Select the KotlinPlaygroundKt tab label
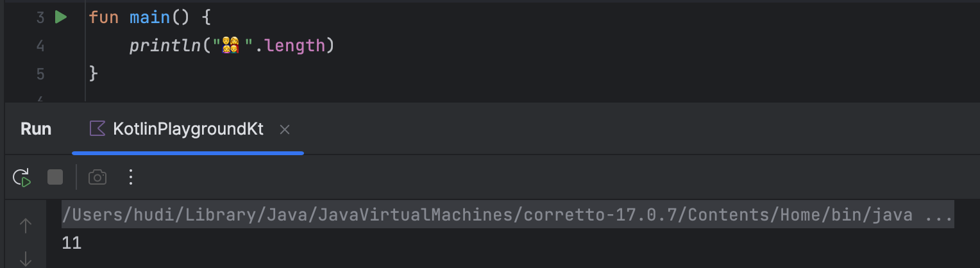The image size is (980, 268). pyautogui.click(x=188, y=129)
